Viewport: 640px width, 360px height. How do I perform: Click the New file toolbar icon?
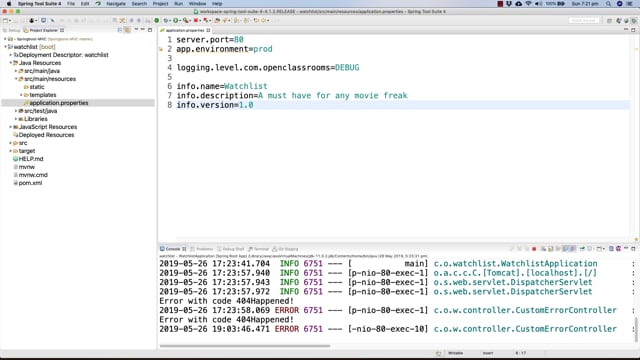pos(5,20)
